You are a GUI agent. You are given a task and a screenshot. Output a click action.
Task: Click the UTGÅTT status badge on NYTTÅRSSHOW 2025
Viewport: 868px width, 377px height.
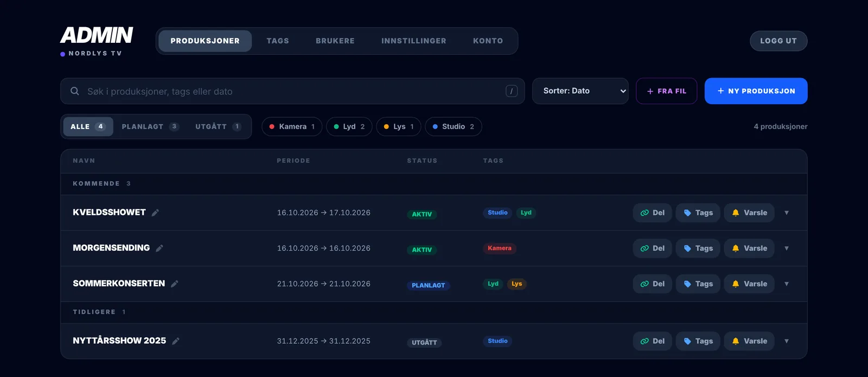coord(424,343)
